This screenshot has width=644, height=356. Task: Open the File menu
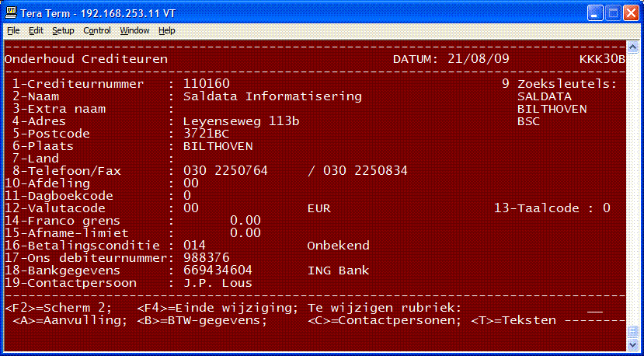click(13, 30)
